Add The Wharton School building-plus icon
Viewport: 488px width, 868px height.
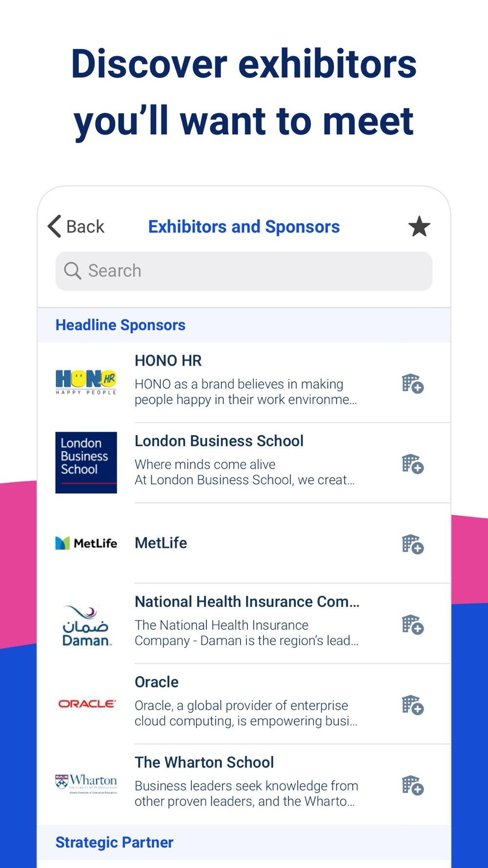[413, 785]
